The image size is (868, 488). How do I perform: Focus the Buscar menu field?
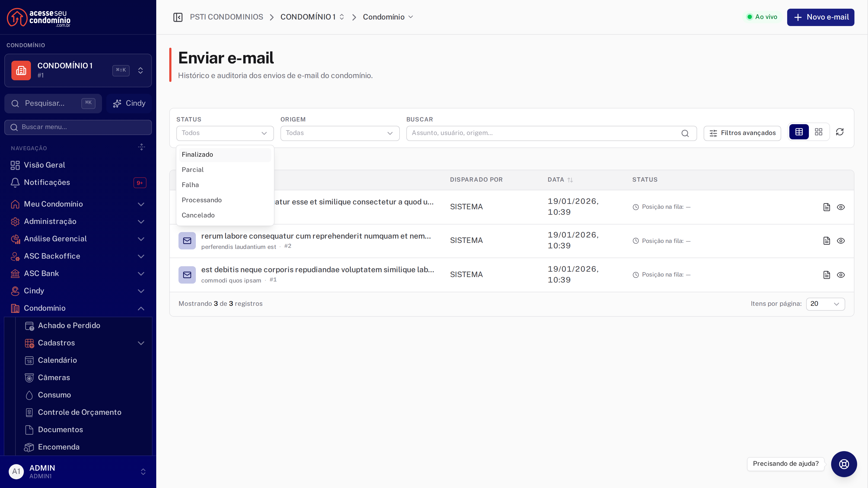coord(78,127)
